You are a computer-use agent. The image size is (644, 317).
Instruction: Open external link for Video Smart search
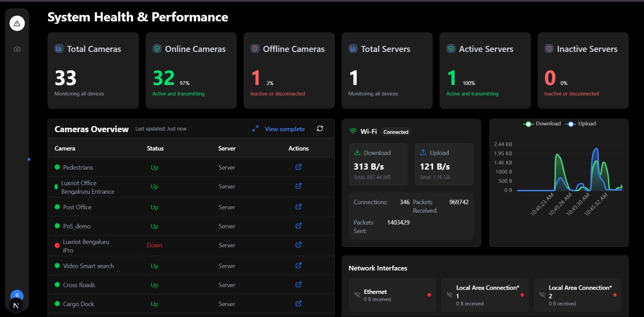point(298,266)
